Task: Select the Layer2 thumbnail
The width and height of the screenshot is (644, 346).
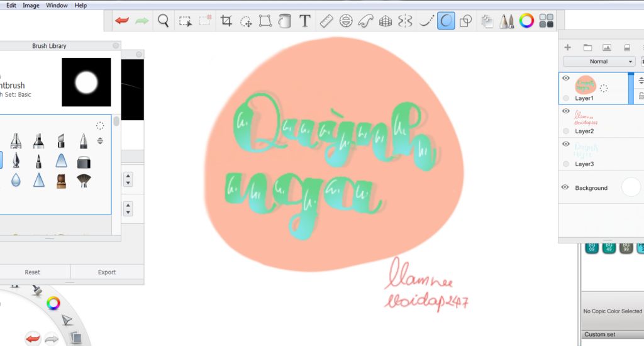Action: [x=586, y=118]
